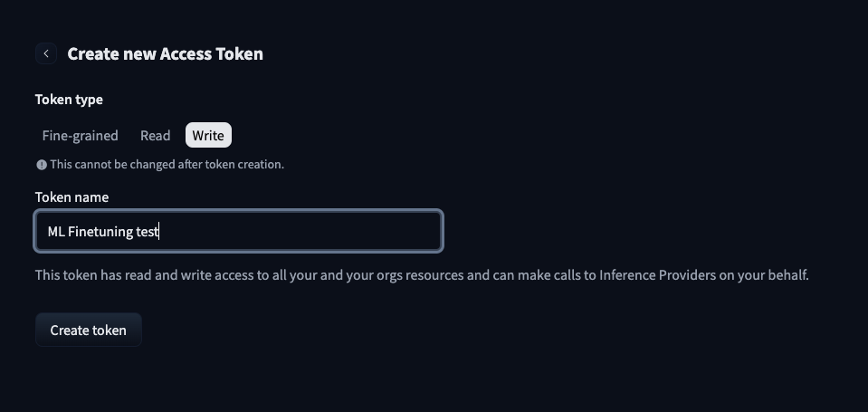868x412 pixels.
Task: Click the highlighted Write option pill
Action: [208, 136]
